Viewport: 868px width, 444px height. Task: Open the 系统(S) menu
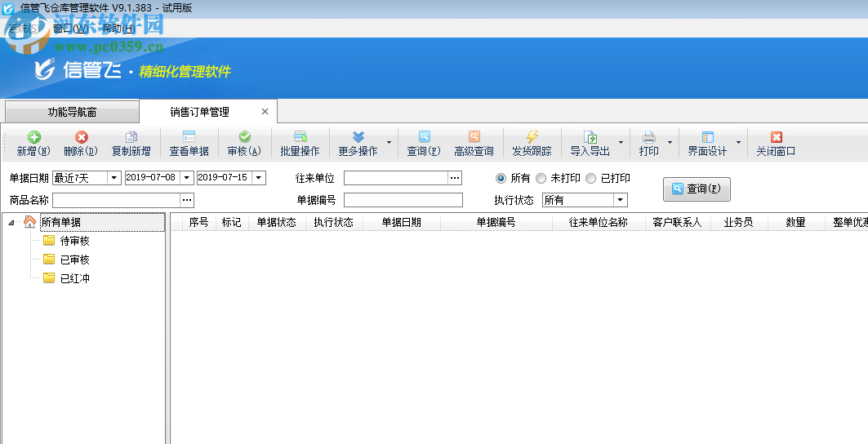tap(23, 29)
